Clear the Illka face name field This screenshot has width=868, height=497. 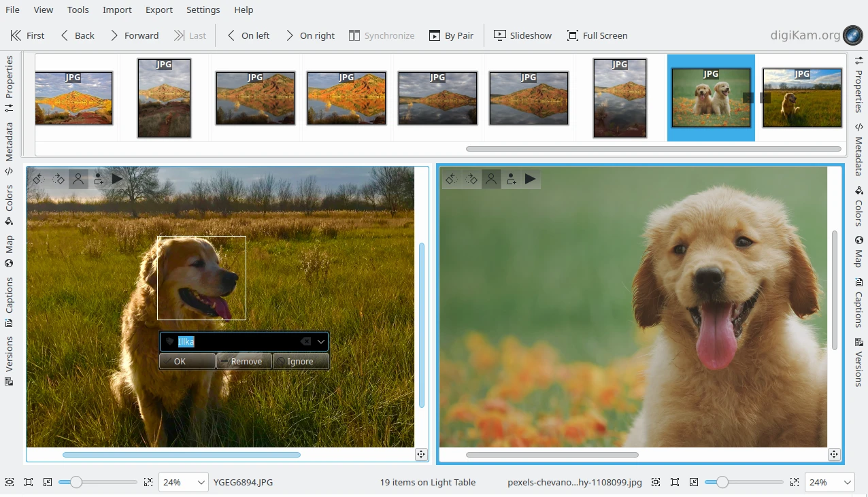tap(305, 341)
